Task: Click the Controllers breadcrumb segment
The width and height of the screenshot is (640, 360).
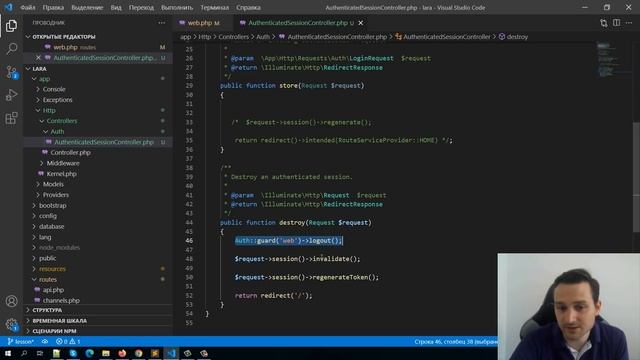Action: tap(233, 37)
